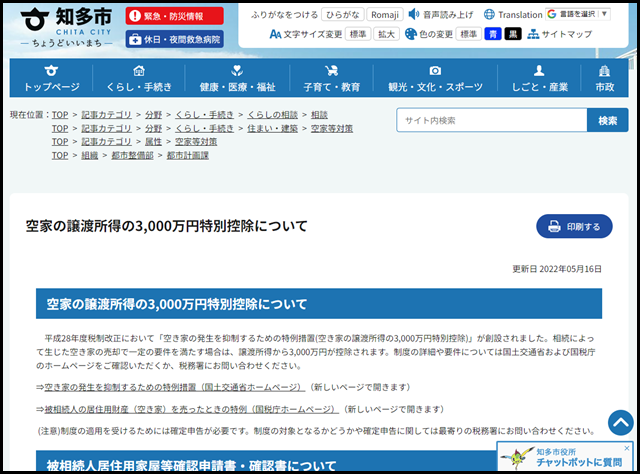Click the 更新日 2022年05月16日 text
Viewport: 640px width, 474px height.
[x=557, y=269]
